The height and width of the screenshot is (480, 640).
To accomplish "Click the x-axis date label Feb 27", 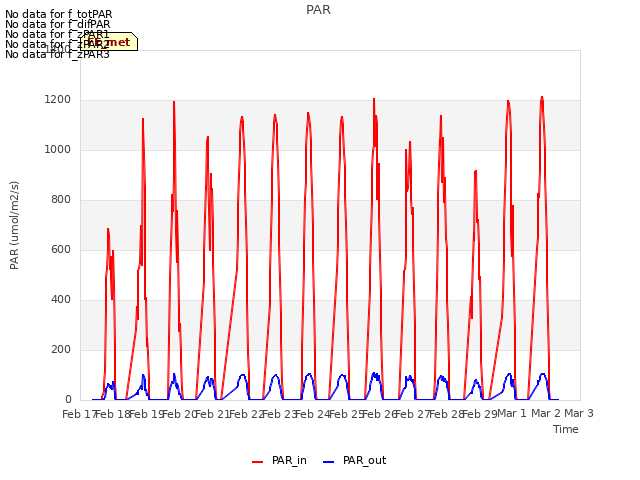I will [413, 414].
